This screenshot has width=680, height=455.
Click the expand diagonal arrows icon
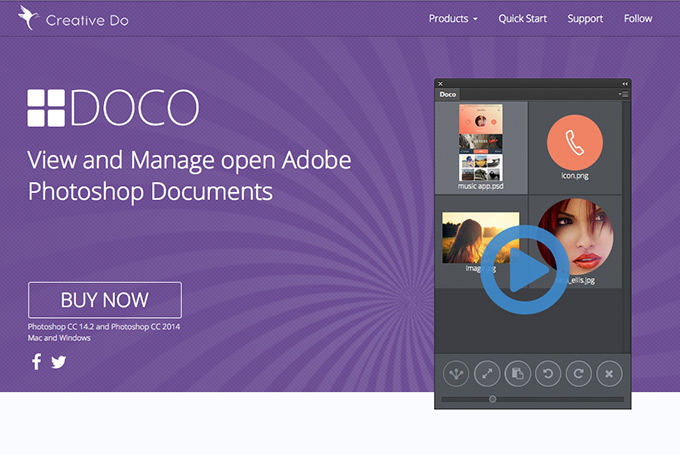click(487, 373)
